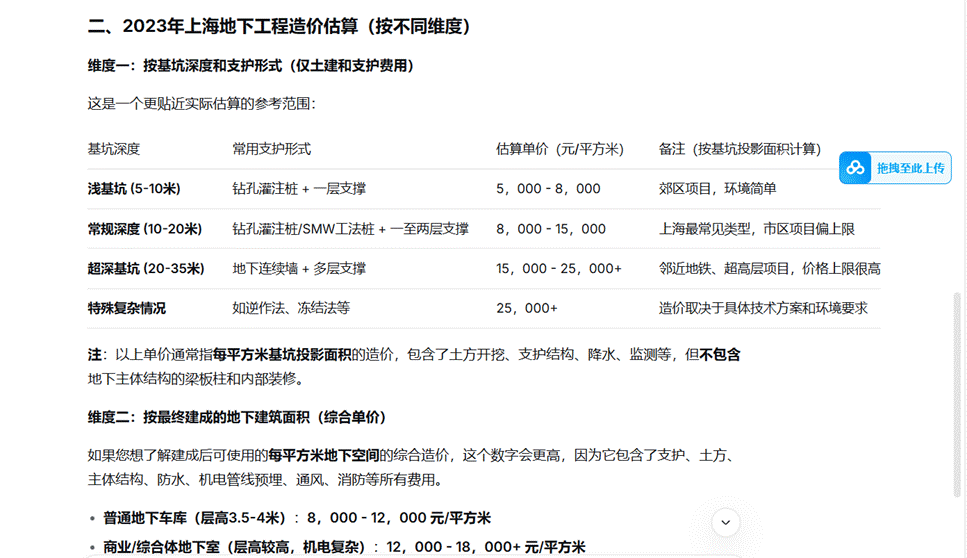Select the 浅基坑 (5-10米) row label
This screenshot has width=967, height=558.
134,189
